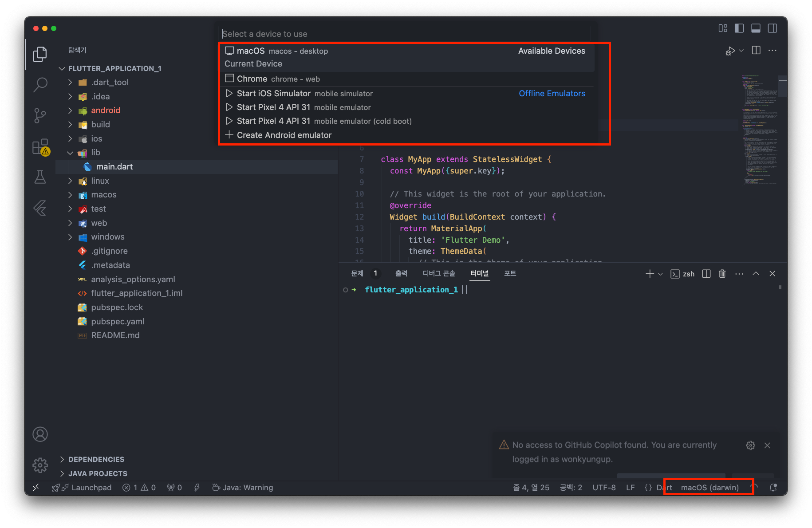This screenshot has height=528, width=812.
Task: Open editor More Actions ellipsis
Action: tap(773, 50)
